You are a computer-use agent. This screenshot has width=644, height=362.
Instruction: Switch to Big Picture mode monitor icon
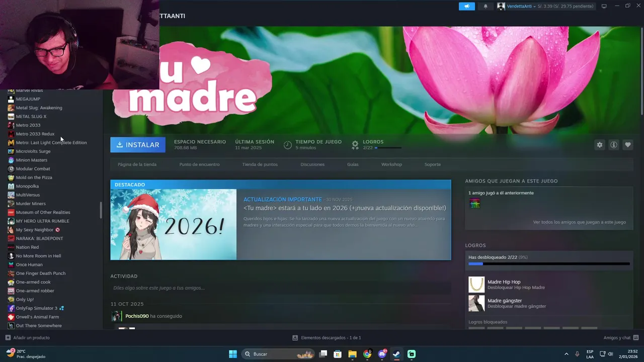(x=604, y=6)
